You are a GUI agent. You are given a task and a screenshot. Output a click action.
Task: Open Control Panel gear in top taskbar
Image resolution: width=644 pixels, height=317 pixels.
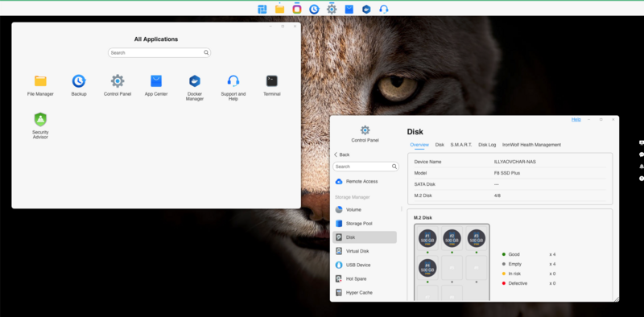click(332, 9)
